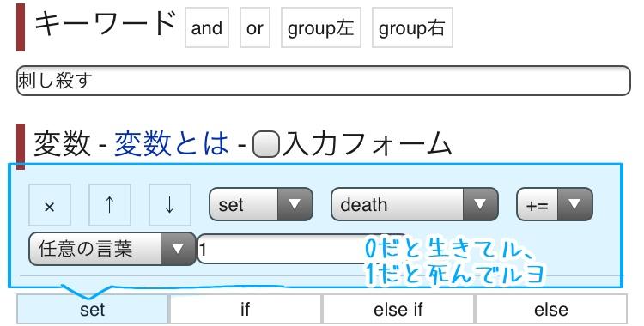
Task: Insert the 'and' keyword operator
Action: tap(207, 27)
